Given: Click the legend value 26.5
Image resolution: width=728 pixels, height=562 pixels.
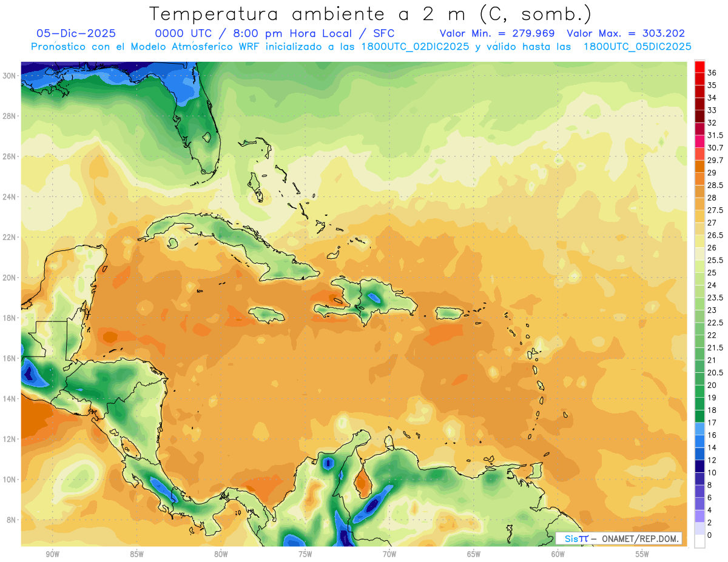Looking at the screenshot, I should (715, 235).
